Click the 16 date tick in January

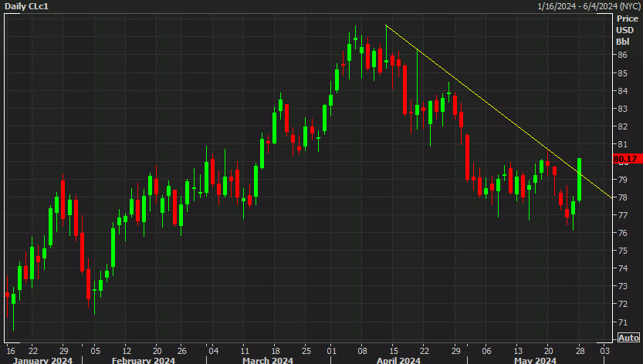pos(11,351)
